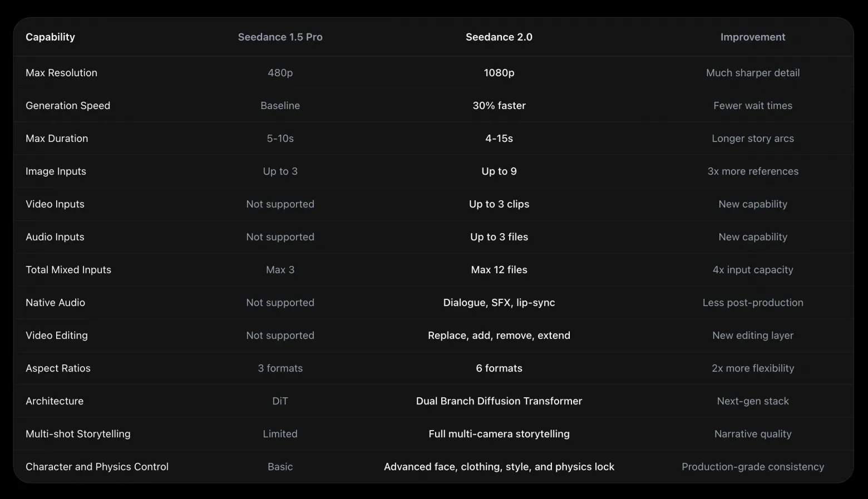Select Production-grade consistency cell
This screenshot has width=868, height=499.
click(753, 467)
